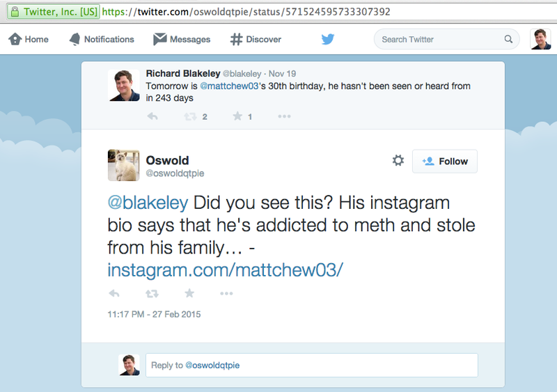Click the Twitter bird logo

[x=328, y=39]
